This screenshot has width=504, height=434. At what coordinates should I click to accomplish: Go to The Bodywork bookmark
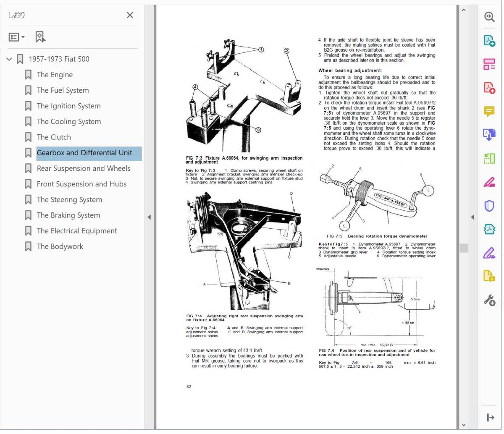pyautogui.click(x=60, y=246)
